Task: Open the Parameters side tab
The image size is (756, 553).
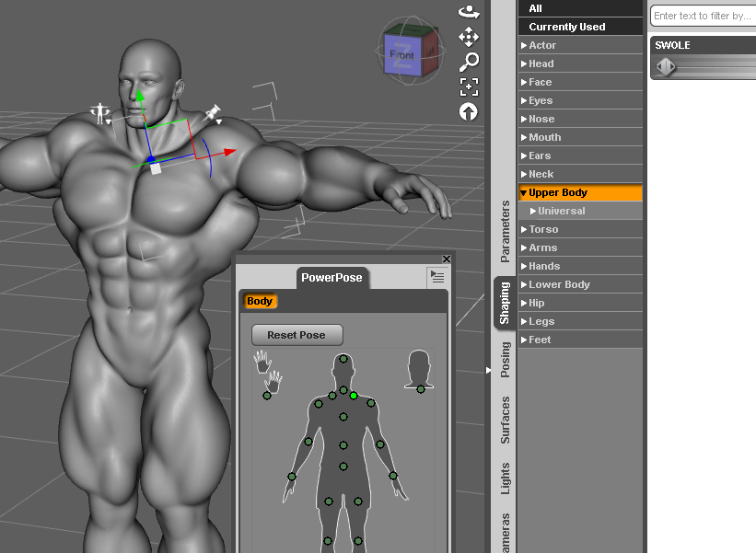Action: pos(505,231)
